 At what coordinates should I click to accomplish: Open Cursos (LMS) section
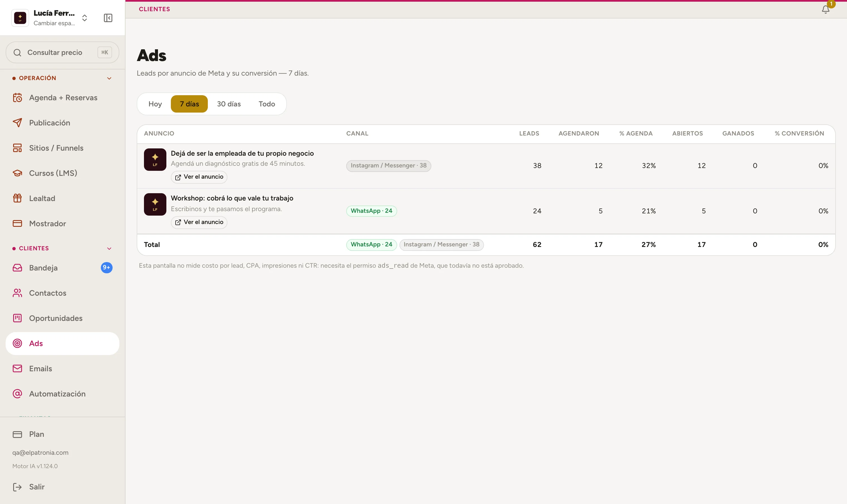click(x=62, y=173)
